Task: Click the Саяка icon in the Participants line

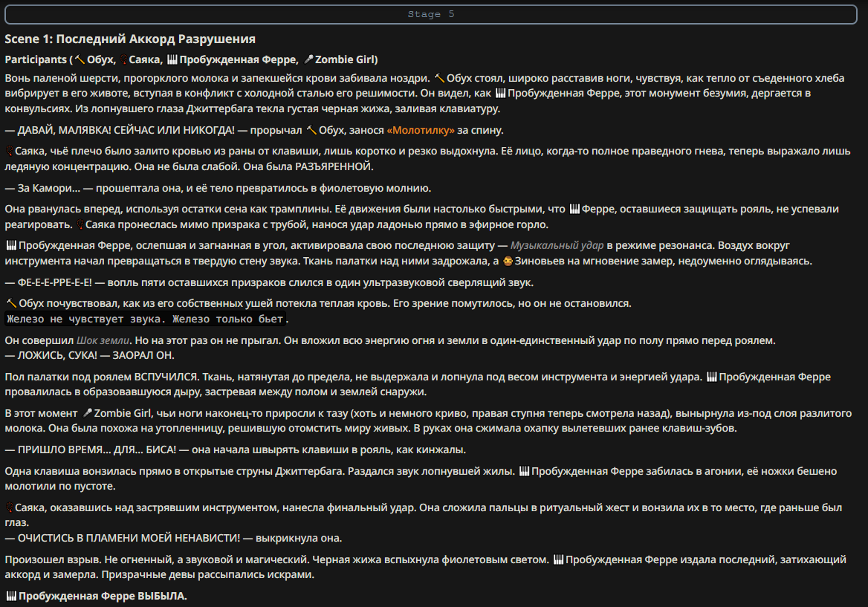Action: click(x=123, y=59)
